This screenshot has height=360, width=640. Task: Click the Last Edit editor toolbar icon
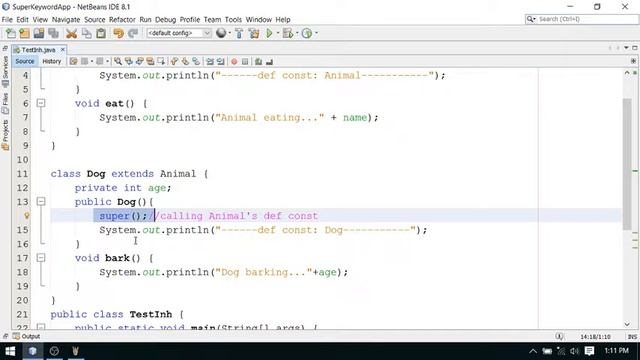click(73, 62)
